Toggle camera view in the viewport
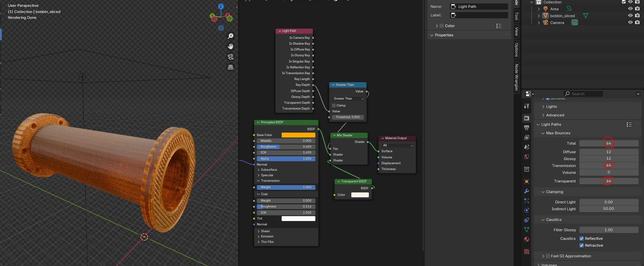Viewport: 644px width, 266px height. click(231, 57)
